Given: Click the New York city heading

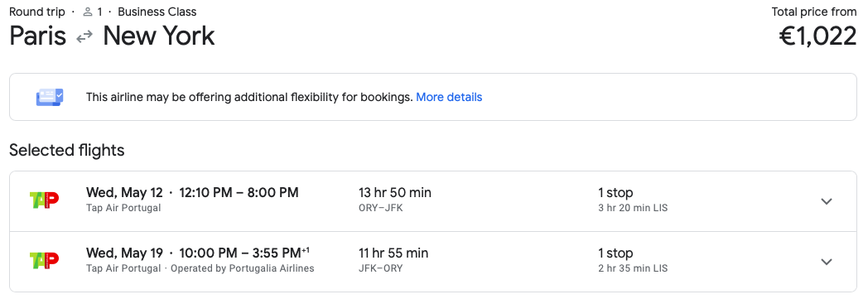Looking at the screenshot, I should click(x=159, y=36).
